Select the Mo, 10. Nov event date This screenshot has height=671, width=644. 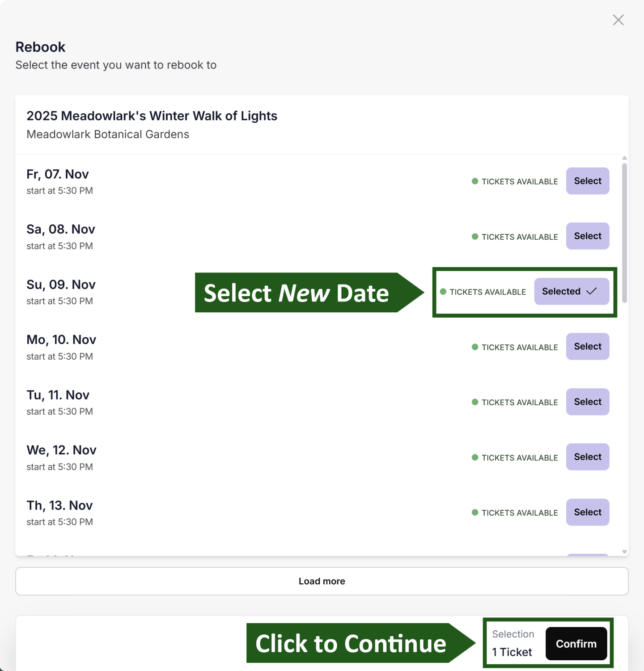coord(587,346)
